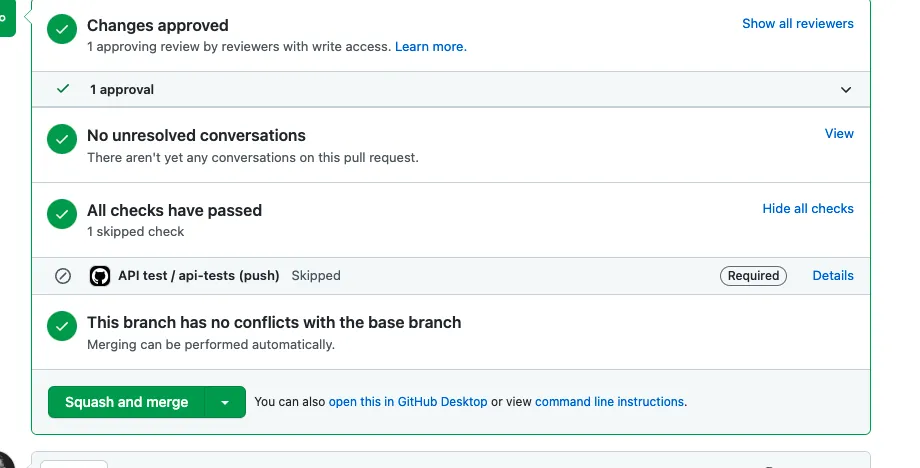Open the merge method dropdown arrow
The height and width of the screenshot is (468, 920).
point(225,402)
